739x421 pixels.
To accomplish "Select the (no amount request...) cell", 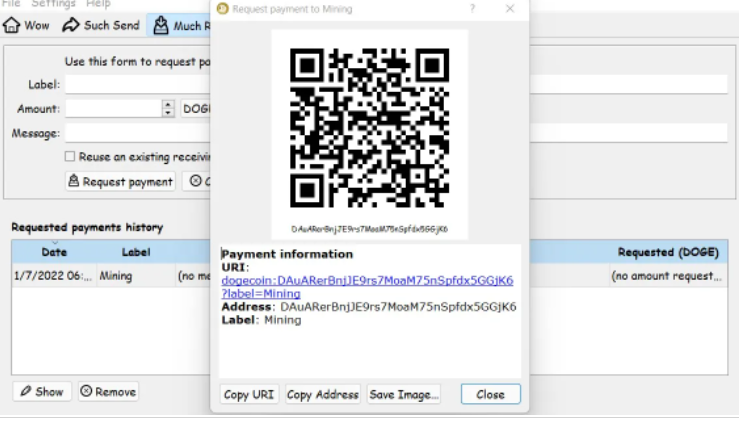I will point(666,276).
